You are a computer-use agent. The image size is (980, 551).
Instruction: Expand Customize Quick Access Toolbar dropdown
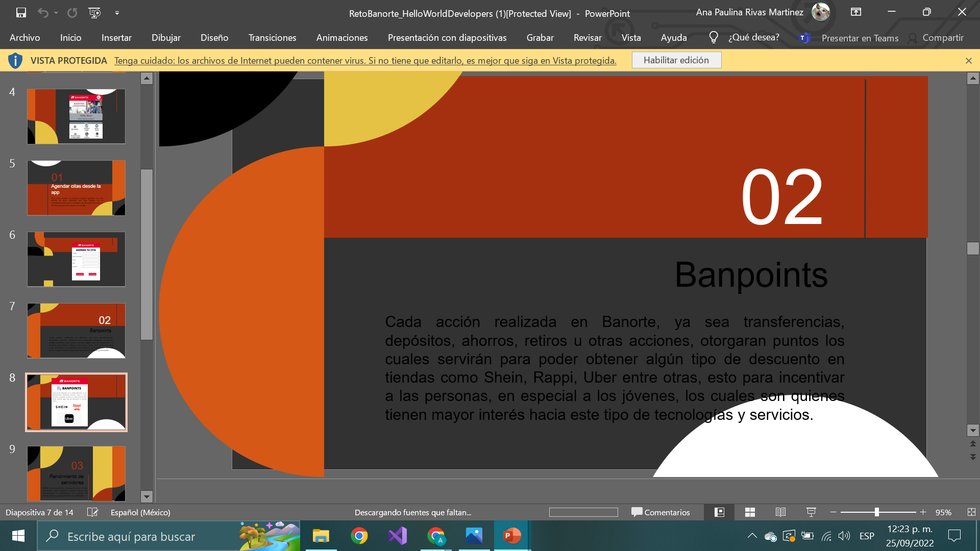[x=117, y=13]
